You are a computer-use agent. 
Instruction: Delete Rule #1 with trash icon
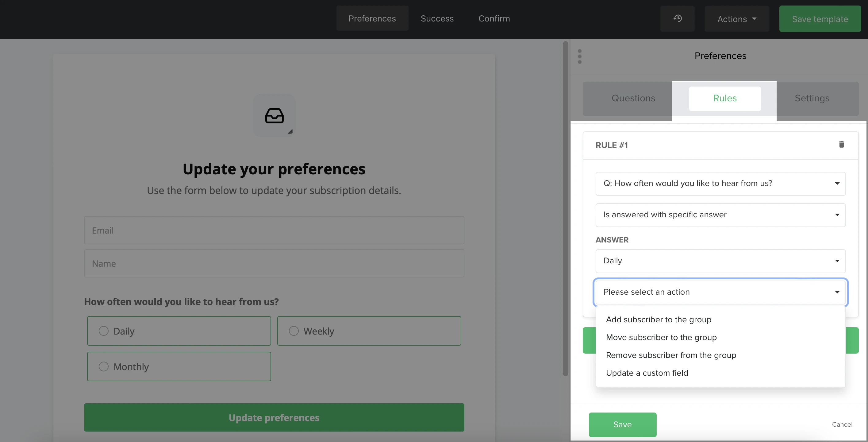(x=841, y=145)
